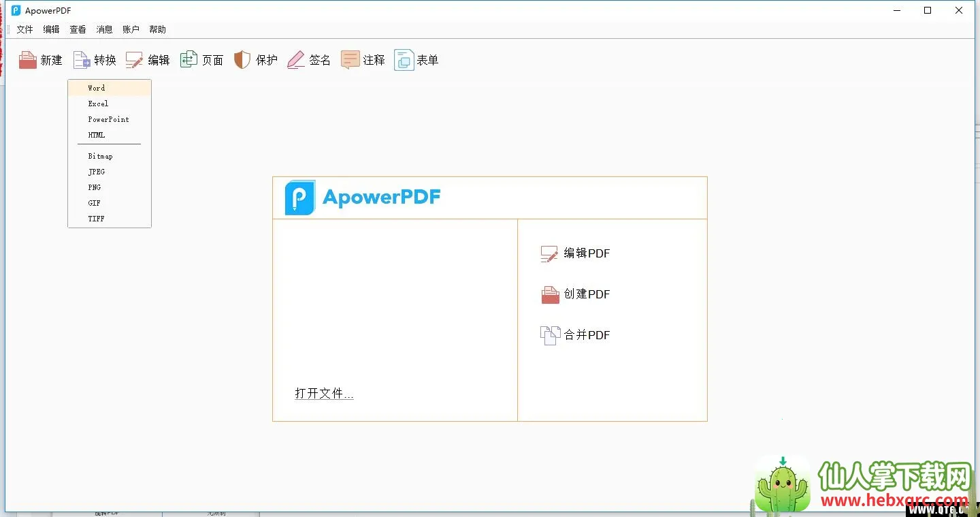Select PowerPoint in the convert list
980x517 pixels.
pos(108,119)
